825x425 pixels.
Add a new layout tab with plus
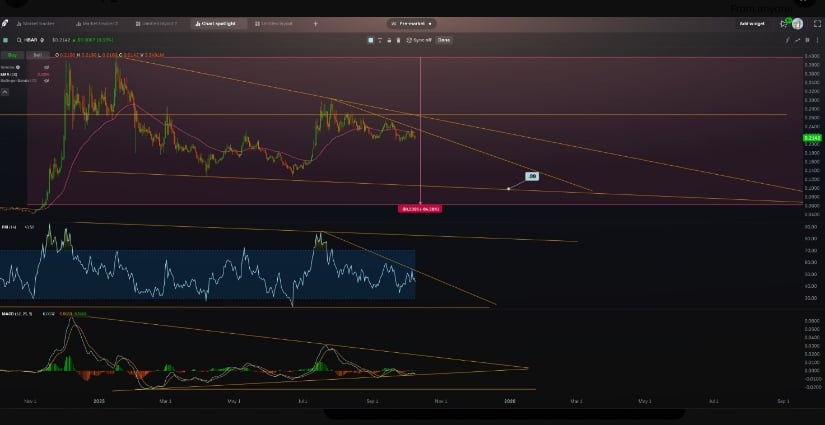(x=316, y=22)
